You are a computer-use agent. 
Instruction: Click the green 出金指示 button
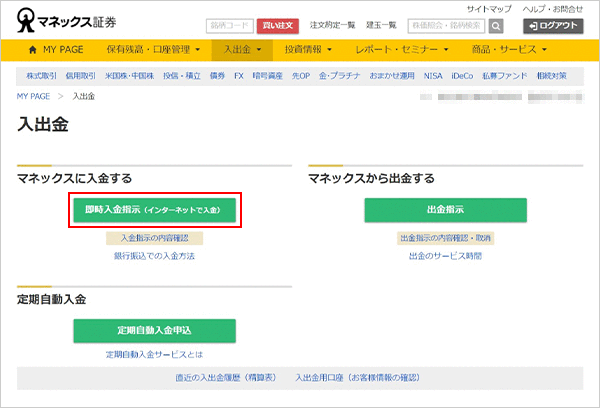click(x=444, y=210)
